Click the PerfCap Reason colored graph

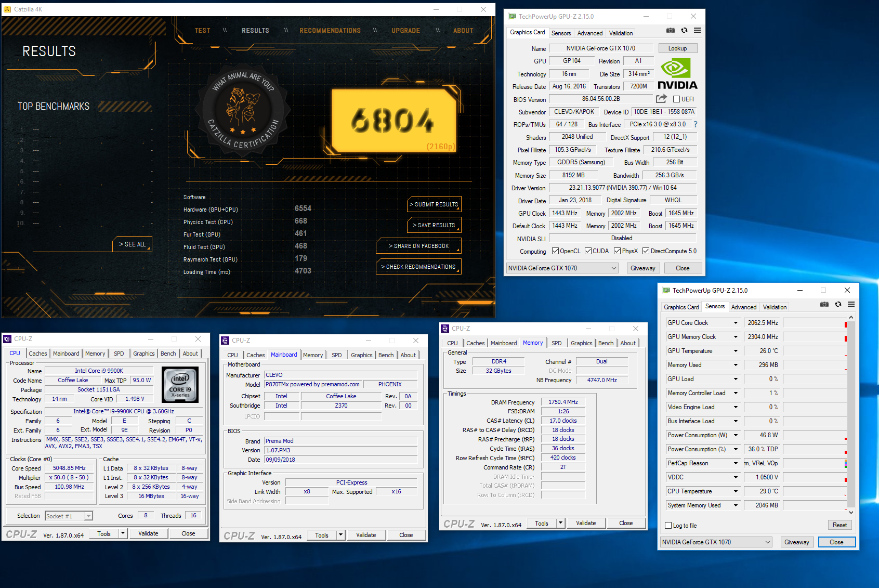(815, 463)
